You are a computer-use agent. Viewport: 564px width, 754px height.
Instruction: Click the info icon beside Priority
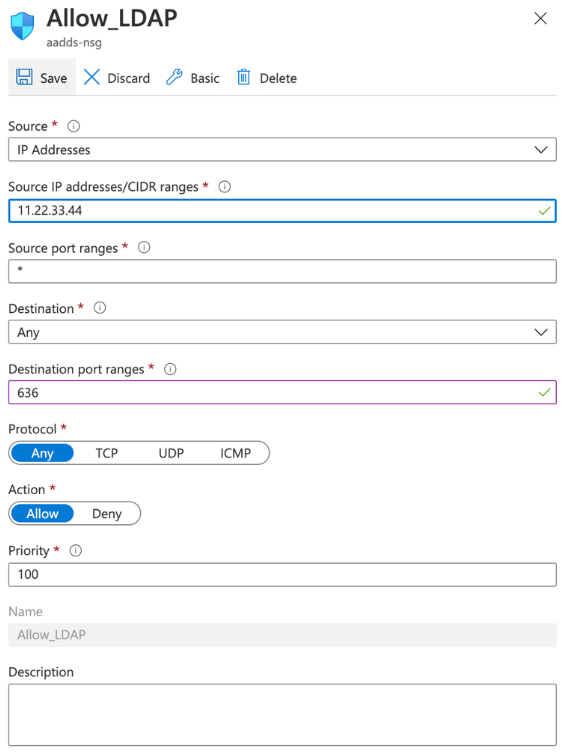click(75, 551)
